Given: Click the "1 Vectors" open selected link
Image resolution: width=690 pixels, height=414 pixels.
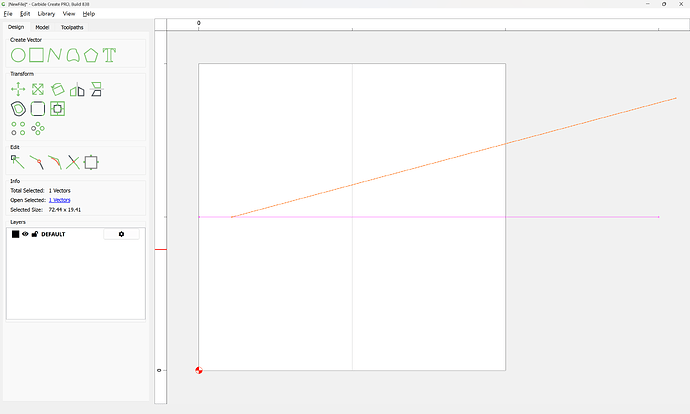Looking at the screenshot, I should click(59, 200).
